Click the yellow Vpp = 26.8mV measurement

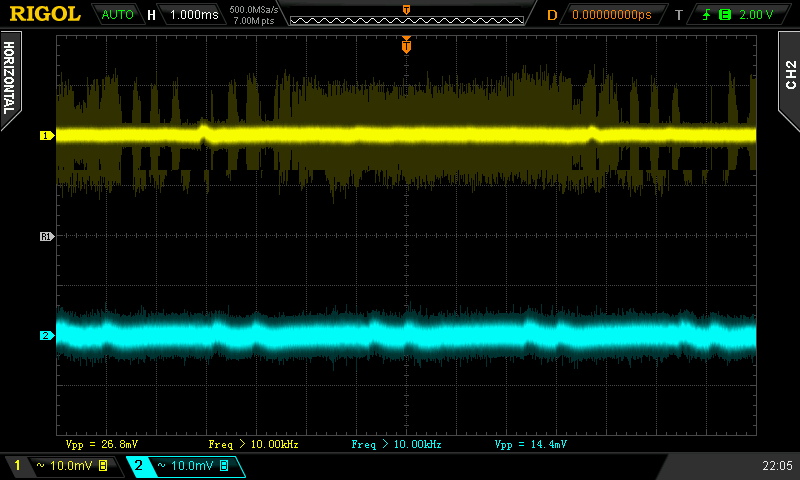coord(102,444)
